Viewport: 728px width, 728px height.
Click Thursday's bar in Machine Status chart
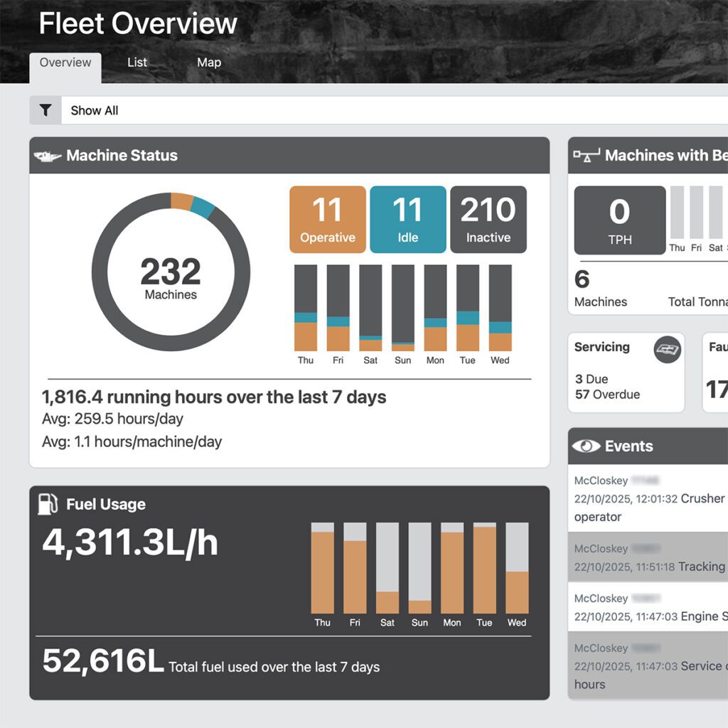pos(306,308)
